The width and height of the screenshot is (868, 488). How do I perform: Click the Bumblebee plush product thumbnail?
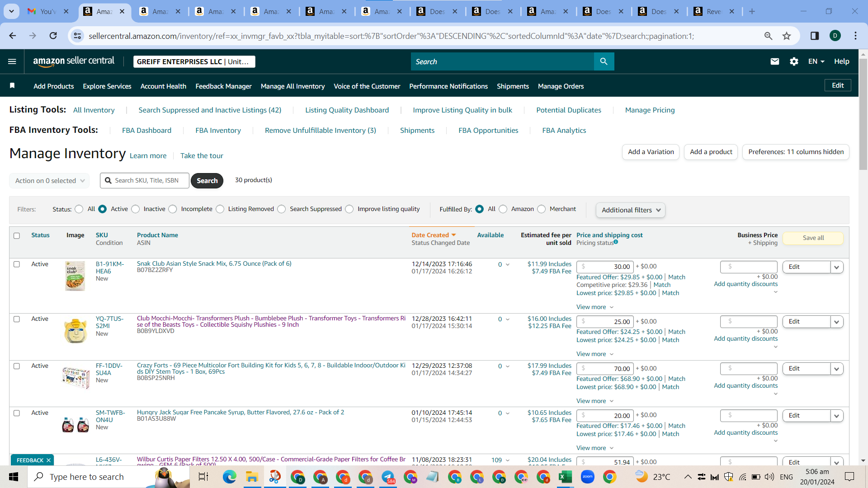click(x=75, y=331)
